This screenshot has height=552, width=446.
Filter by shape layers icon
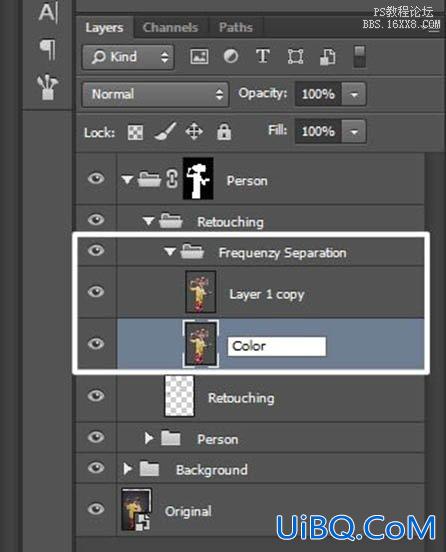(295, 56)
